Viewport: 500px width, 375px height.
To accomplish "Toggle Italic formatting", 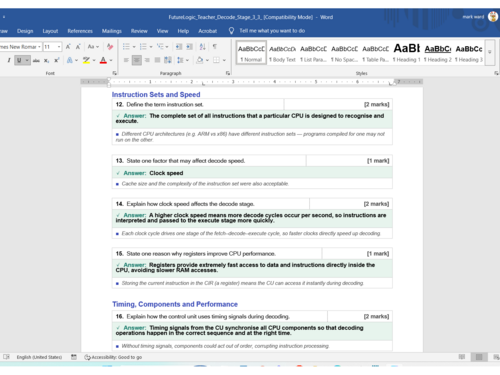I will point(9,60).
